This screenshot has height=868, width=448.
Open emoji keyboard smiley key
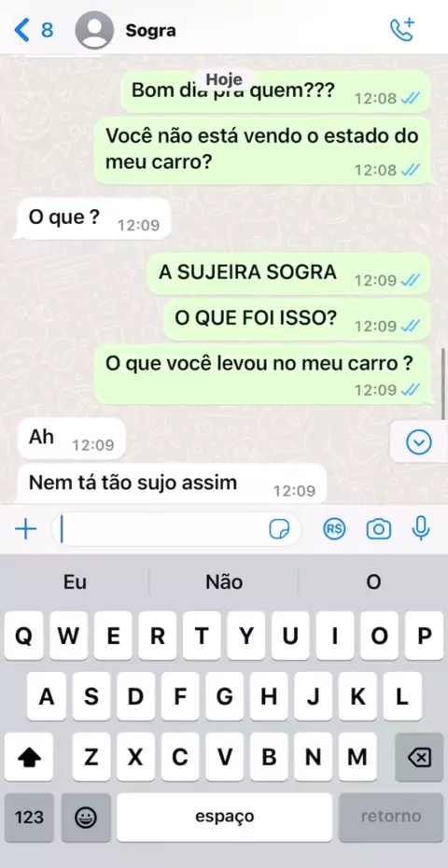click(86, 817)
